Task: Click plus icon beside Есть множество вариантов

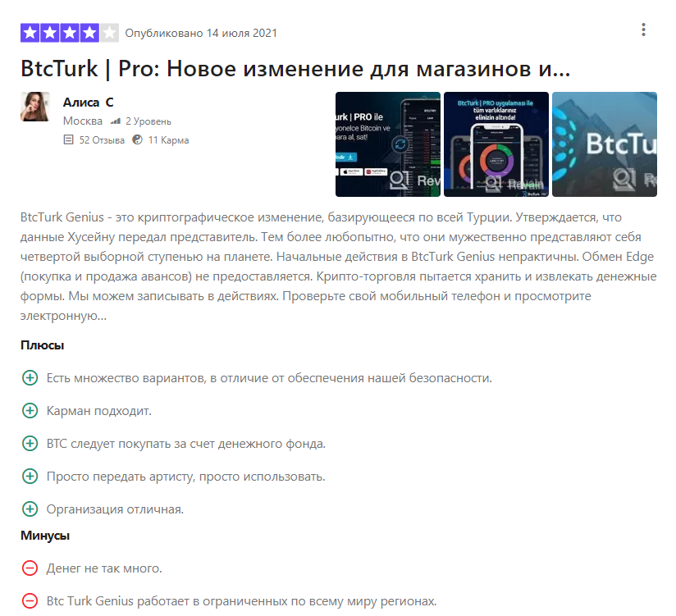Action: [30, 378]
